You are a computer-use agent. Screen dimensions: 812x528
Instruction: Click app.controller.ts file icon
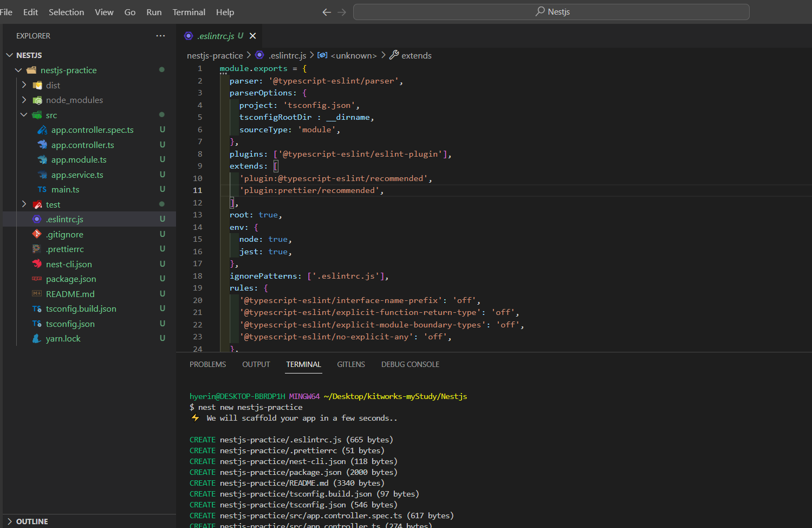(42, 145)
